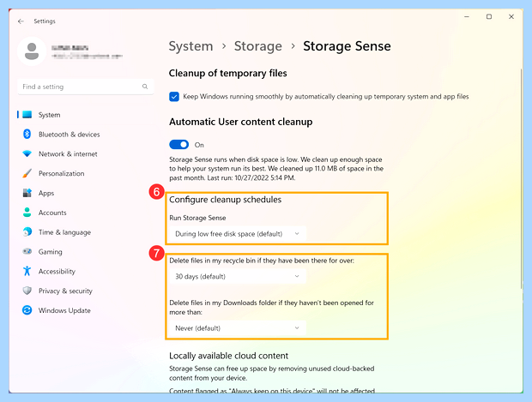Click the Accounts person icon
Image resolution: width=532 pixels, height=402 pixels.
[27, 213]
